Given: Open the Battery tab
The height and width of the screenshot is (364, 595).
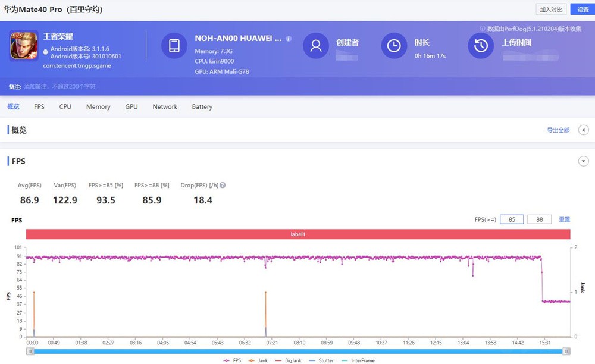Looking at the screenshot, I should click(x=202, y=107).
